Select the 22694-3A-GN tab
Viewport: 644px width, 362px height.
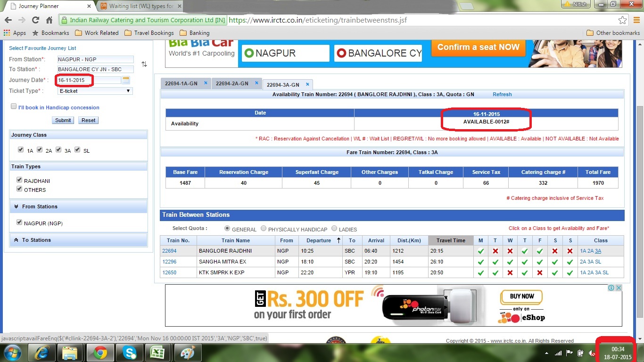coord(283,85)
